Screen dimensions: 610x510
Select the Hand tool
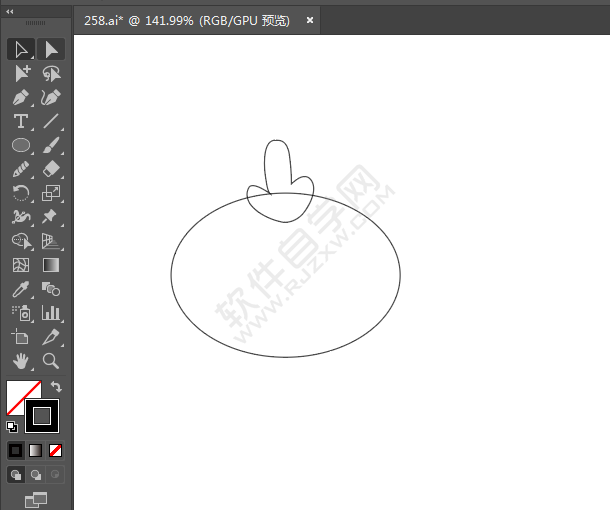click(21, 361)
